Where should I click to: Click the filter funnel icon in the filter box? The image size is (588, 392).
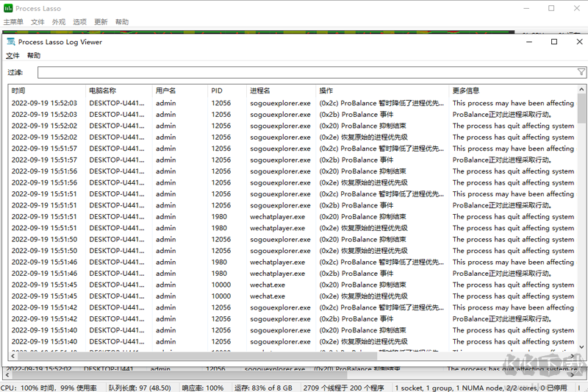(x=581, y=72)
